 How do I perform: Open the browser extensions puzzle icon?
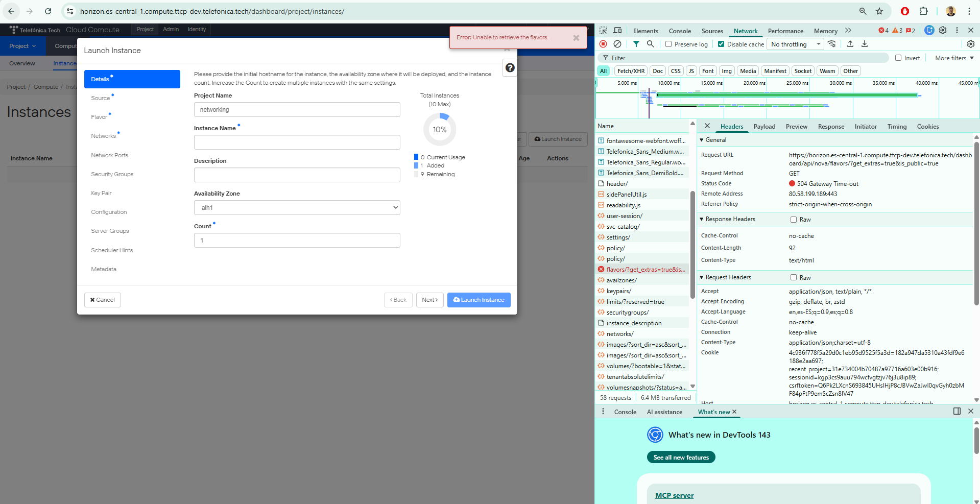click(x=923, y=11)
